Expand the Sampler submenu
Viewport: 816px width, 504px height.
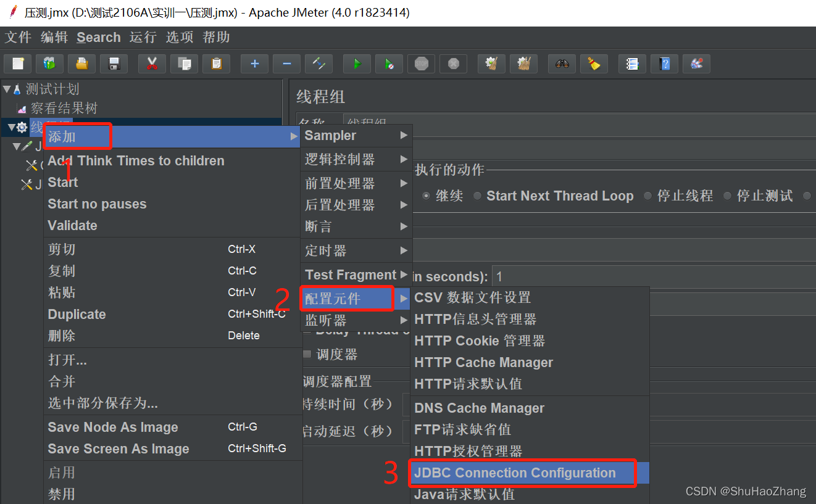356,136
